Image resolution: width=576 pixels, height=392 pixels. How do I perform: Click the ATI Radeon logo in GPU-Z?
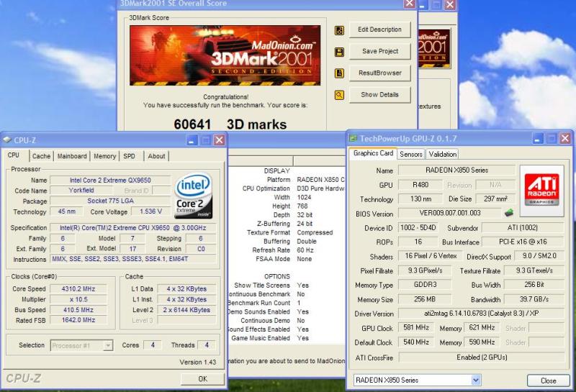click(x=542, y=191)
